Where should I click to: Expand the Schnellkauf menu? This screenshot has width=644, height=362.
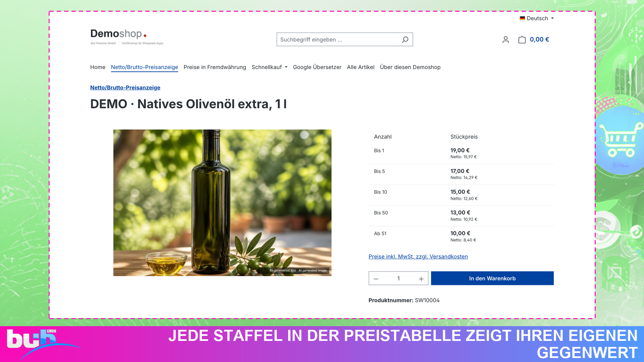point(269,67)
